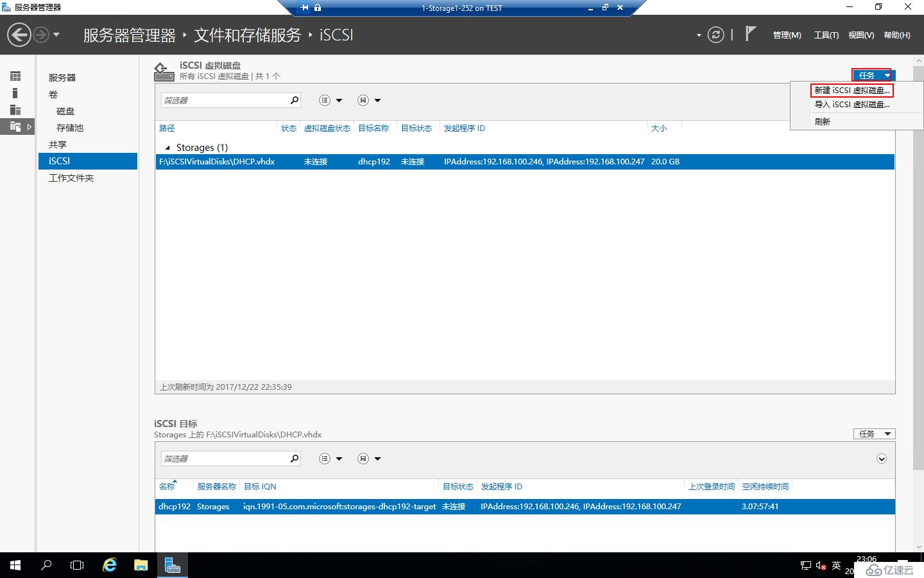Open dropdown arrow beside targets list options
Screen dimensions: 924x578
(339, 459)
